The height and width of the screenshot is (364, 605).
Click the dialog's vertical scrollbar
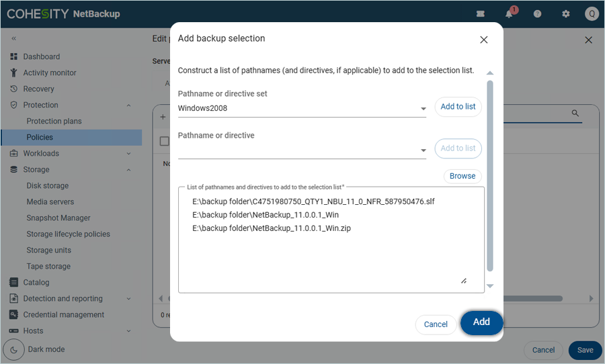pyautogui.click(x=490, y=175)
